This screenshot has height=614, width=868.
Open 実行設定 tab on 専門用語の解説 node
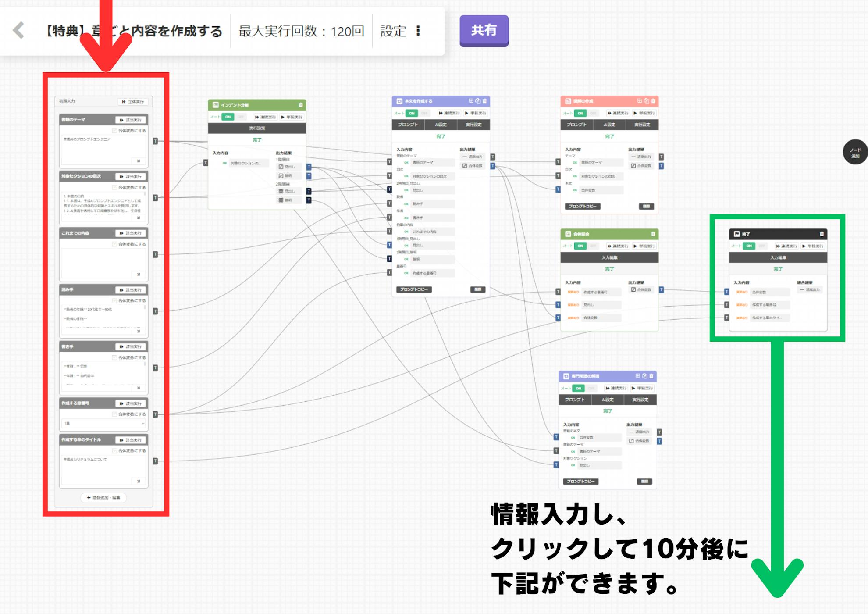(640, 400)
